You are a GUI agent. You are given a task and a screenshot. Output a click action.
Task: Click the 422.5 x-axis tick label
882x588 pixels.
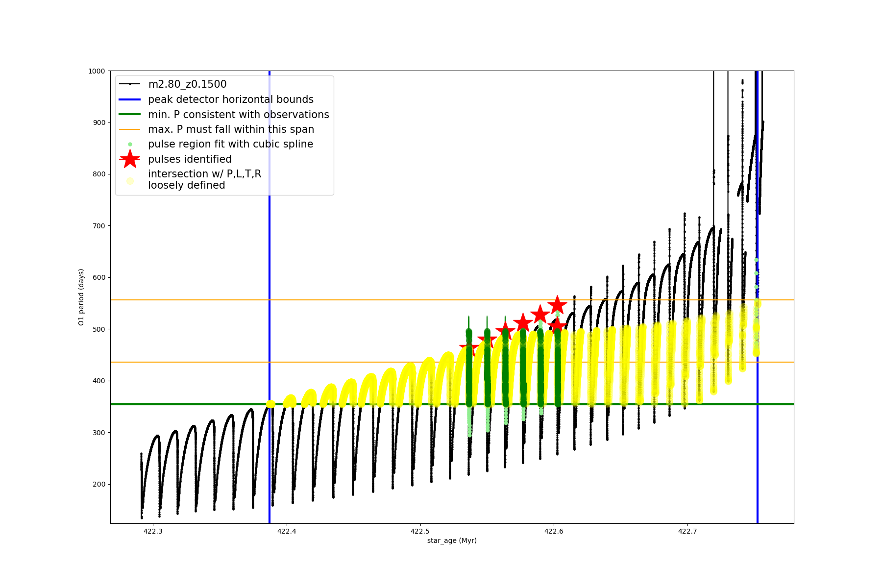(420, 531)
